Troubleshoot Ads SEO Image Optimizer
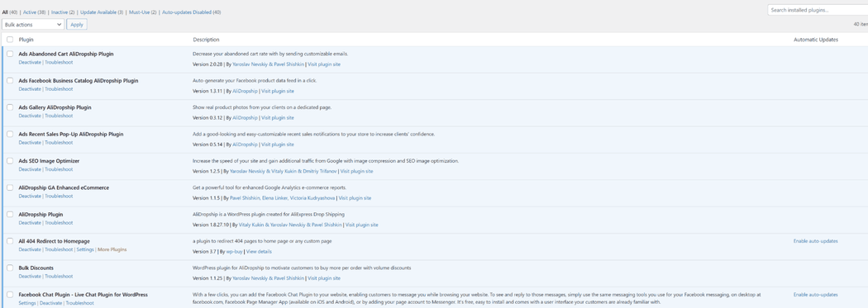 pos(59,169)
